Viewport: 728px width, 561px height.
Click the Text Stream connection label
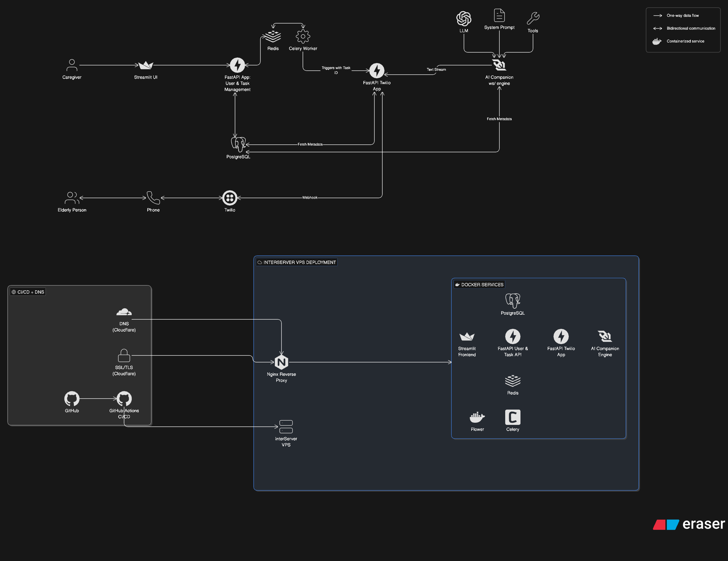coord(436,69)
